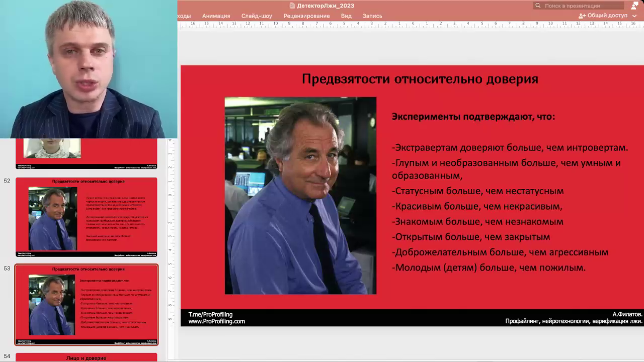Viewport: 644px width, 362px height.
Task: Click the А.Филатов author text in footer
Action: pyautogui.click(x=627, y=314)
